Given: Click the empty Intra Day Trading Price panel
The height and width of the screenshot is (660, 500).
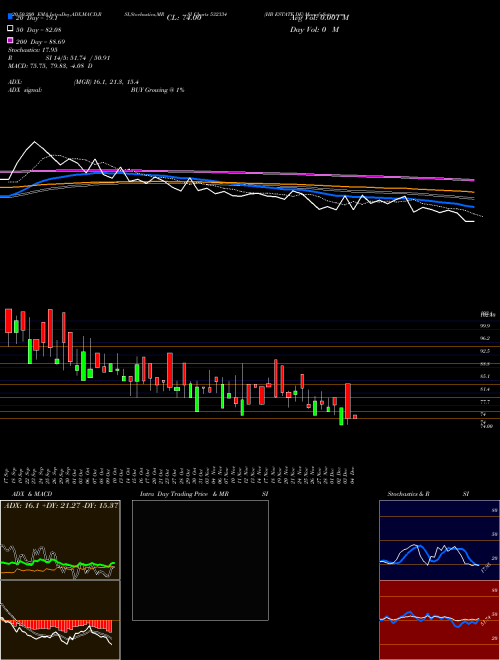Looking at the screenshot, I should tap(200, 560).
